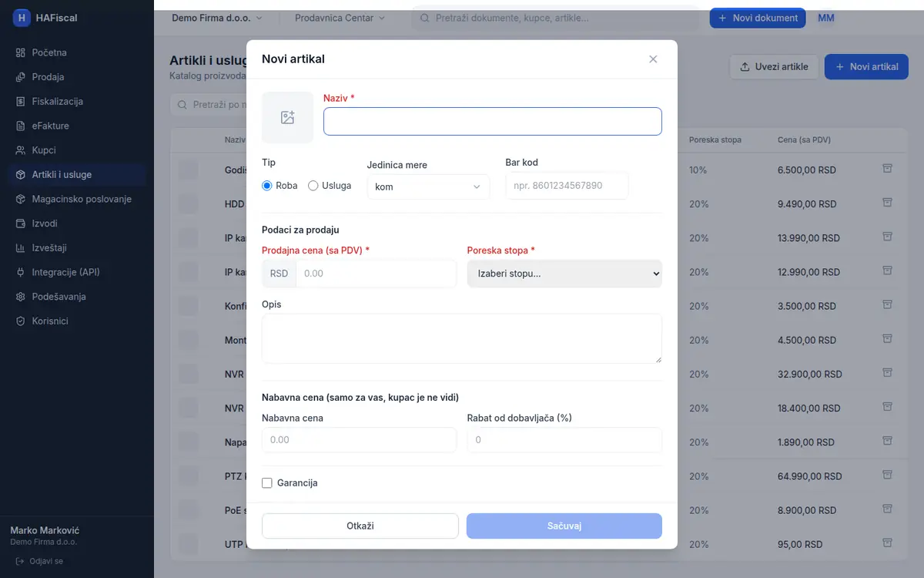Screen dimensions: 924x578
Task: Go to Fiskalizacija in the sidebar
Action: coord(77,102)
